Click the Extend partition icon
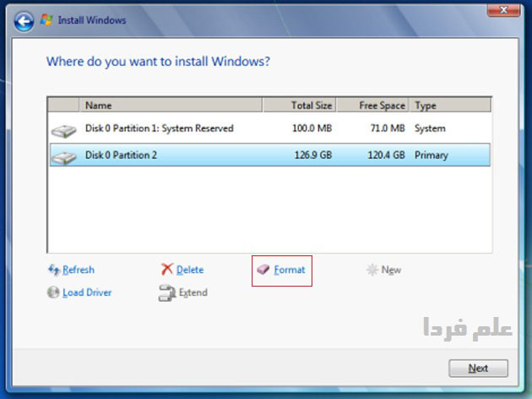Screen dimensions: 532x399 pos(167,293)
